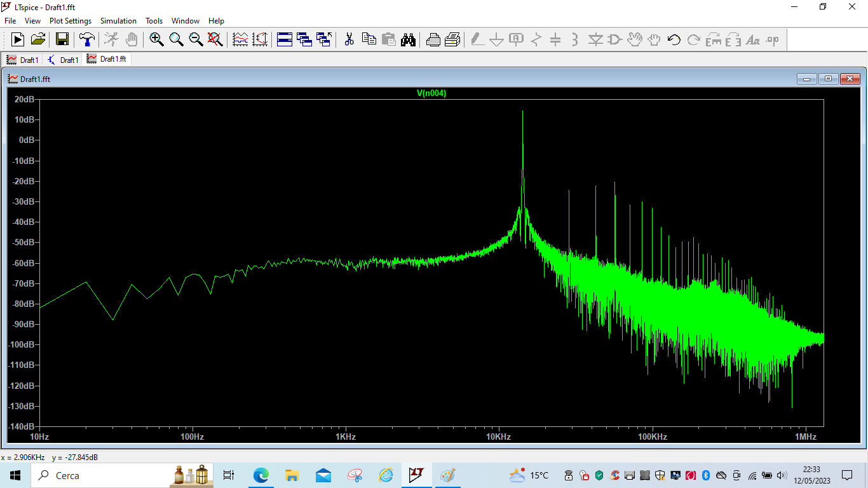868x488 pixels.
Task: Open Microsoft Edge from the taskbar
Action: point(261,475)
